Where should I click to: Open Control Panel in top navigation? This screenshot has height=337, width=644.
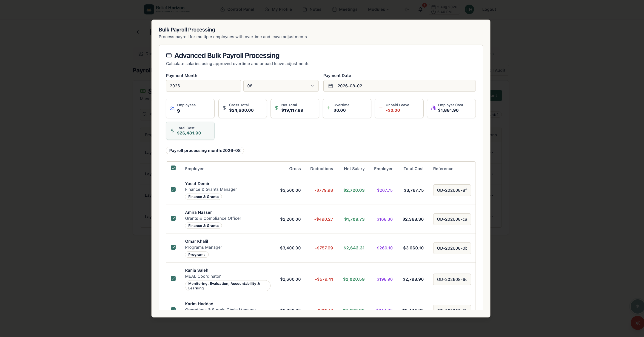pyautogui.click(x=237, y=9)
